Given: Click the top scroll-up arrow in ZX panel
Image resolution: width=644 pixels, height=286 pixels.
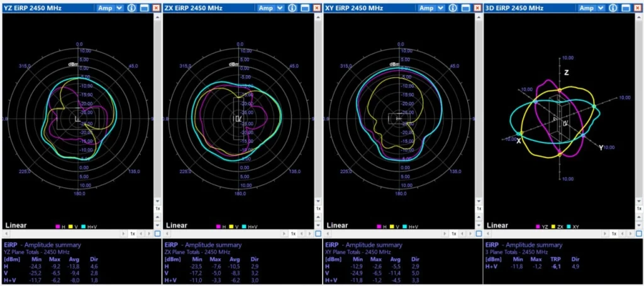Looking at the screenshot, I should point(318,17).
